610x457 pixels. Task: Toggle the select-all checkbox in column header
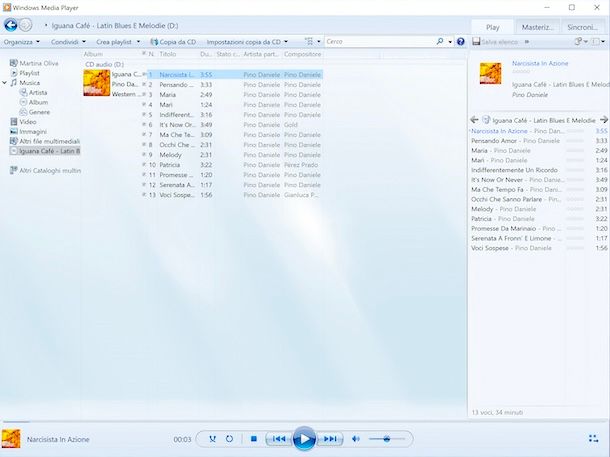(144, 54)
